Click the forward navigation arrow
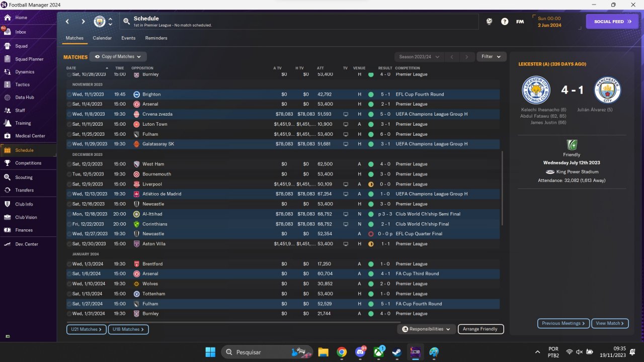The height and width of the screenshot is (362, 644). click(x=84, y=22)
